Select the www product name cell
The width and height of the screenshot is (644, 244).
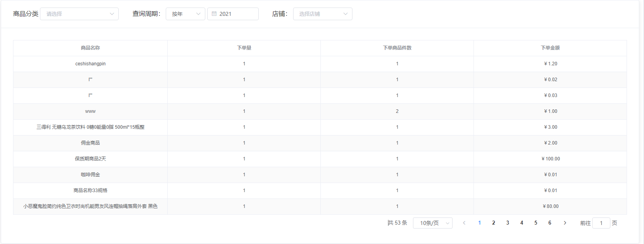[90, 111]
